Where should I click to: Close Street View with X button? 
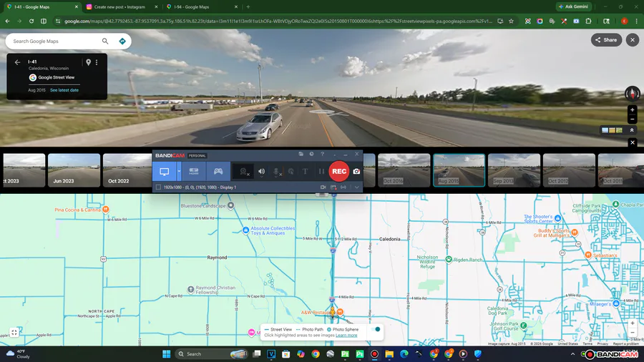(633, 40)
